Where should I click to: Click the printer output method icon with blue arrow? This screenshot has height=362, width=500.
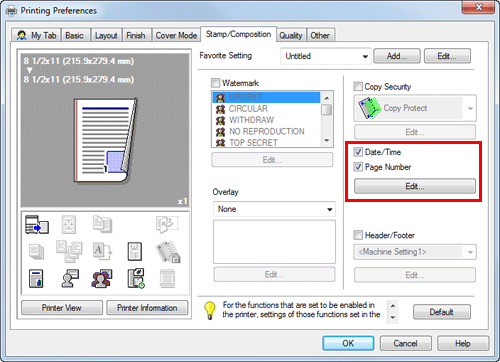click(x=37, y=224)
